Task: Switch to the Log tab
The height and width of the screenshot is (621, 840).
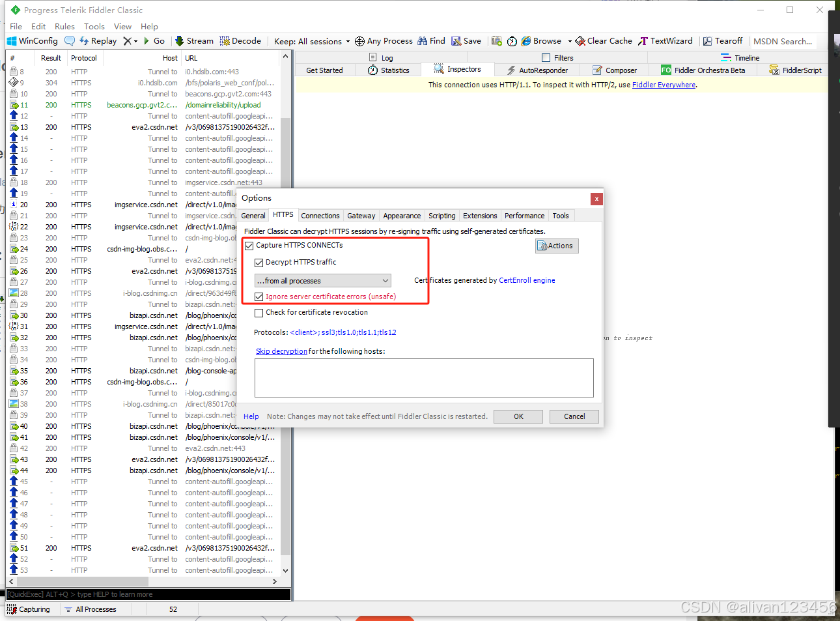Action: click(381, 58)
